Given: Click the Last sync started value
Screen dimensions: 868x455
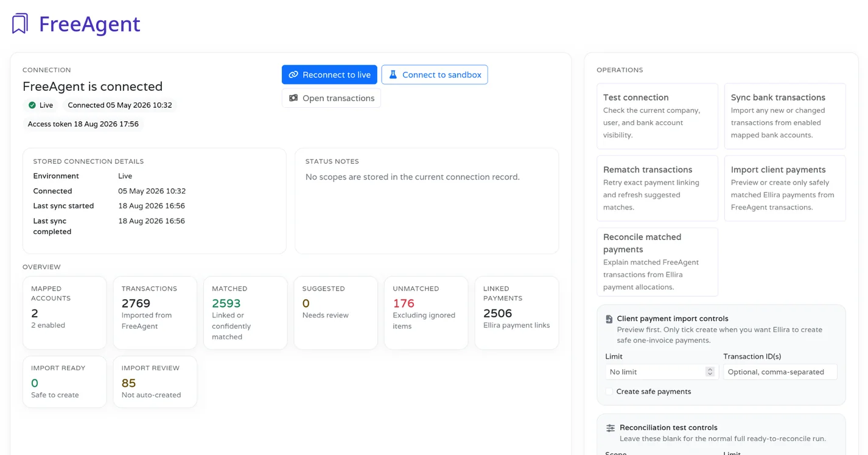Looking at the screenshot, I should pyautogui.click(x=152, y=206).
